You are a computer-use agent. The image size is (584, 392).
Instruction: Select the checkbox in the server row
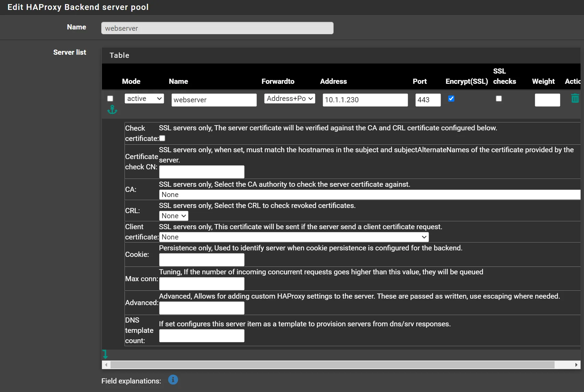point(110,99)
